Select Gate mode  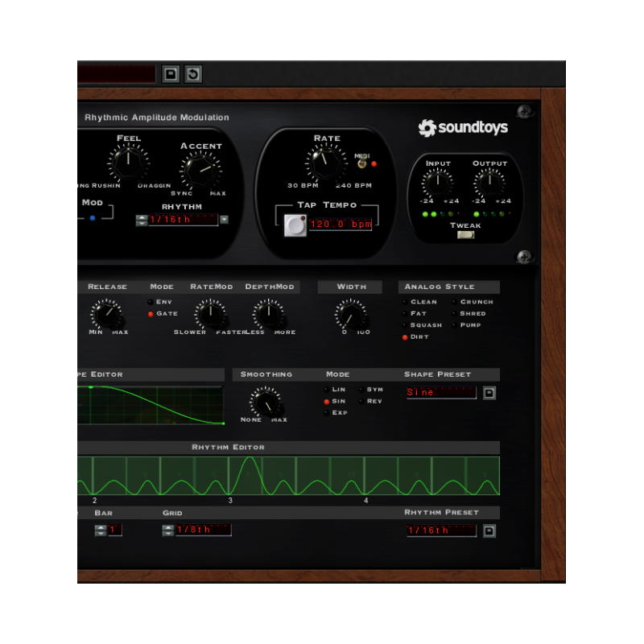click(x=150, y=313)
